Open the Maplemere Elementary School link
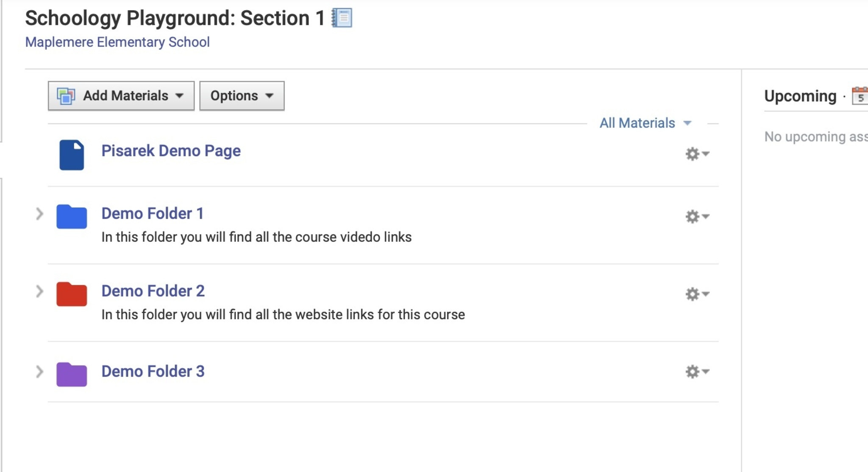 click(x=117, y=42)
